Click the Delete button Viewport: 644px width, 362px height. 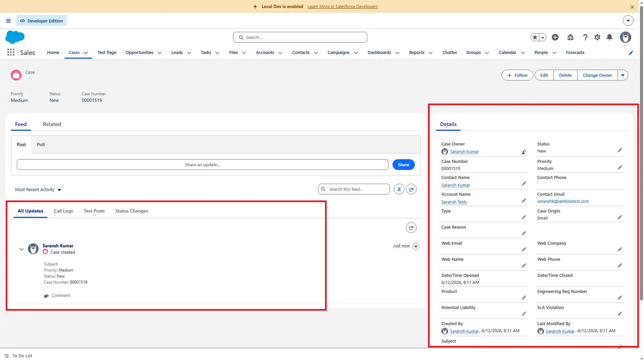point(566,75)
